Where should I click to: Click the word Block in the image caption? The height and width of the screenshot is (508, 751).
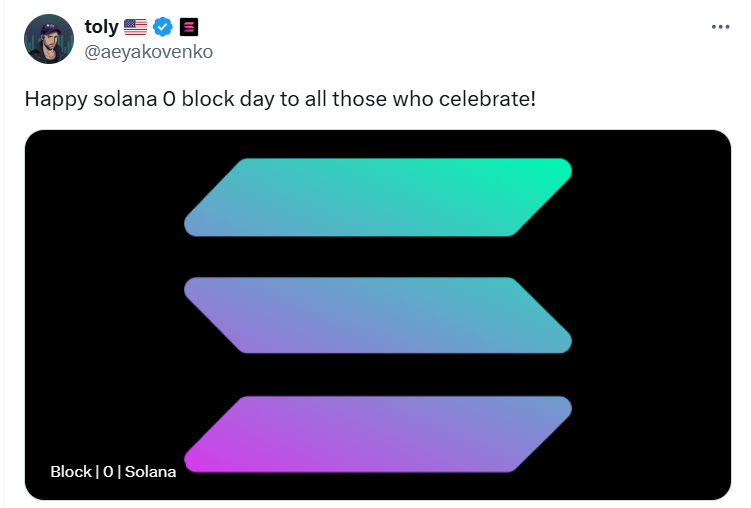pyautogui.click(x=71, y=472)
